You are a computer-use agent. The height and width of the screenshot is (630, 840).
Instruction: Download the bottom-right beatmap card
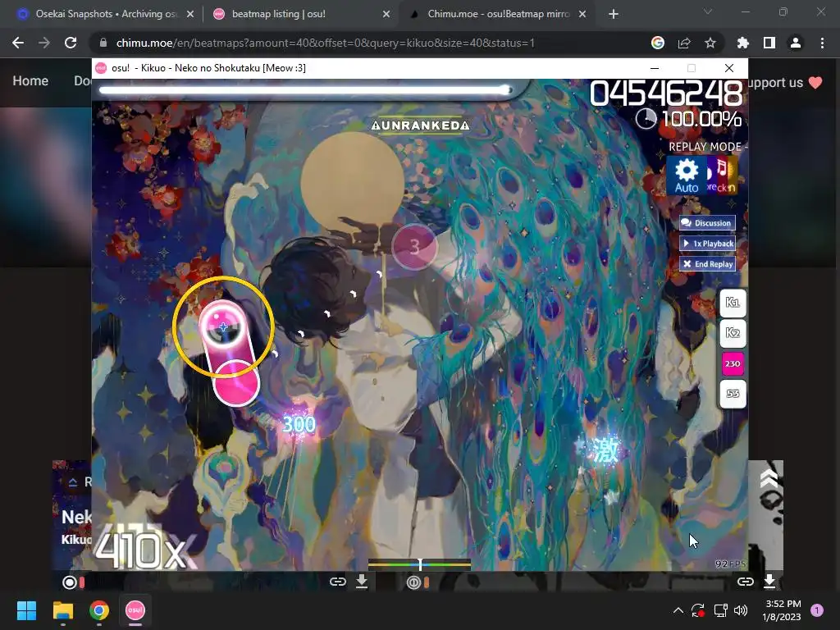point(769,582)
